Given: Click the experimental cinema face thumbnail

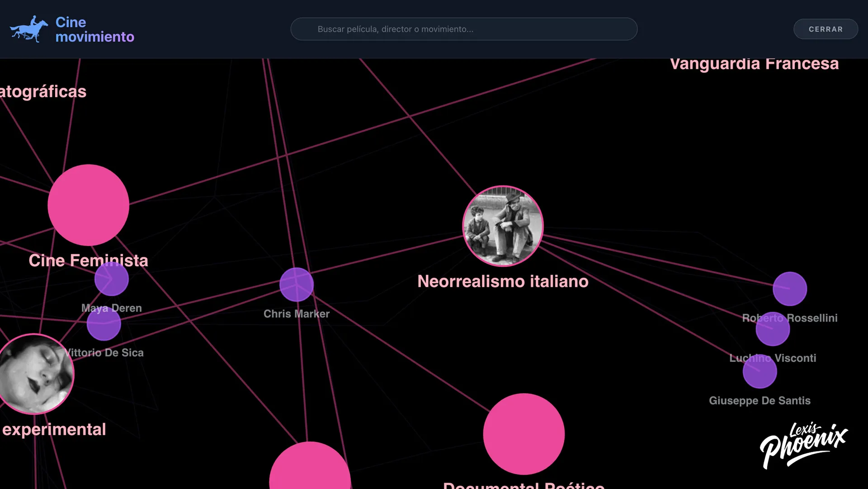Looking at the screenshot, I should pos(35,374).
